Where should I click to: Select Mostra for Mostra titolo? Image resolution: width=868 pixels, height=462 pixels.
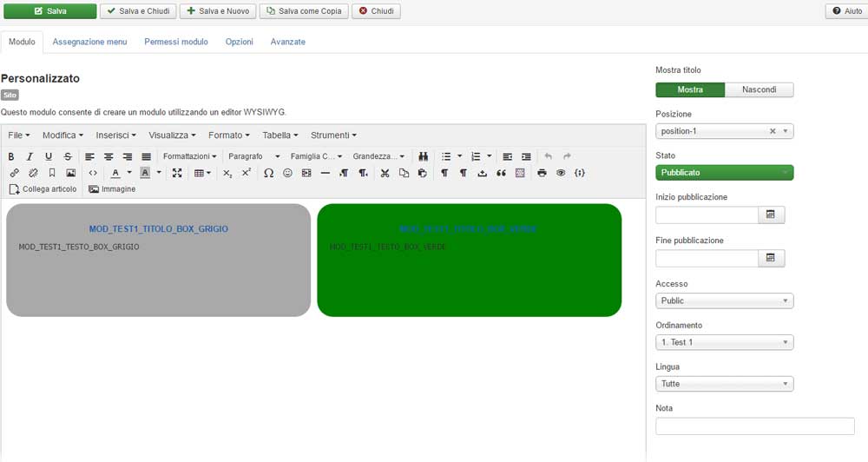[690, 89]
